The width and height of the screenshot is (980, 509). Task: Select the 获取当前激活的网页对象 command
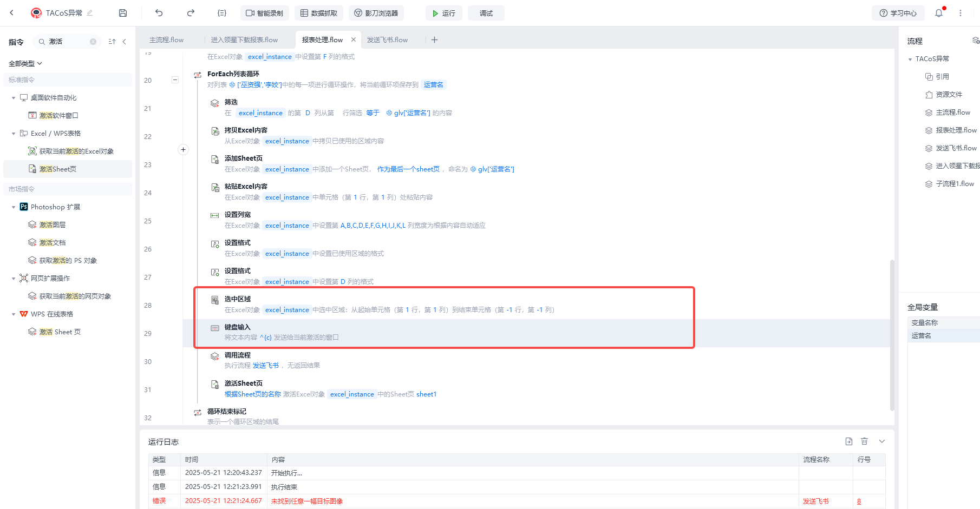pos(68,296)
